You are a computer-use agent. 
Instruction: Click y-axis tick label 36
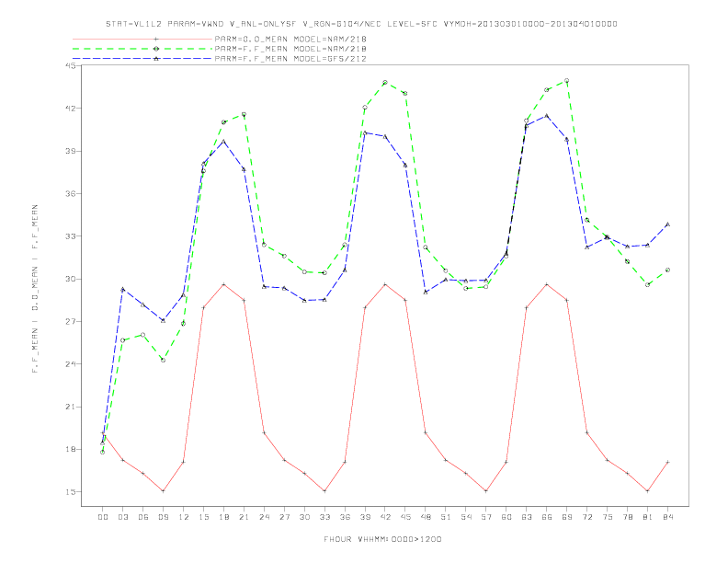[70, 194]
